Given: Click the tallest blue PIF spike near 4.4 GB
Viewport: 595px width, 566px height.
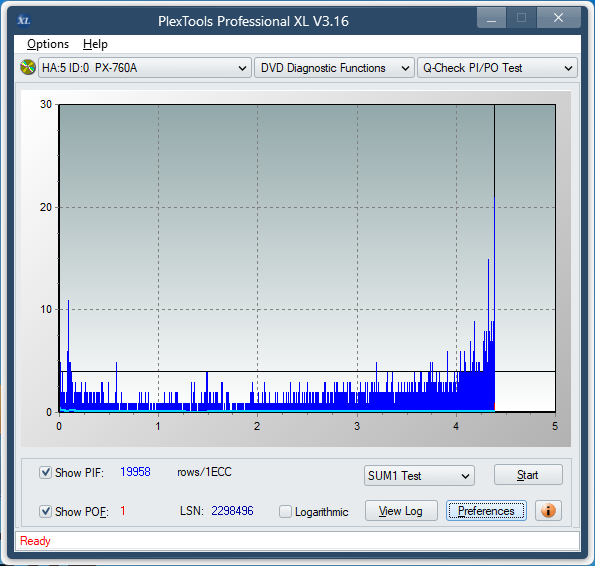Looking at the screenshot, I should (x=494, y=303).
